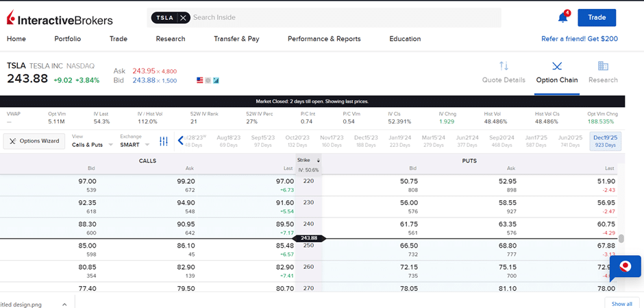Open the chat assistant bubble
644x308 pixels.
(x=625, y=266)
